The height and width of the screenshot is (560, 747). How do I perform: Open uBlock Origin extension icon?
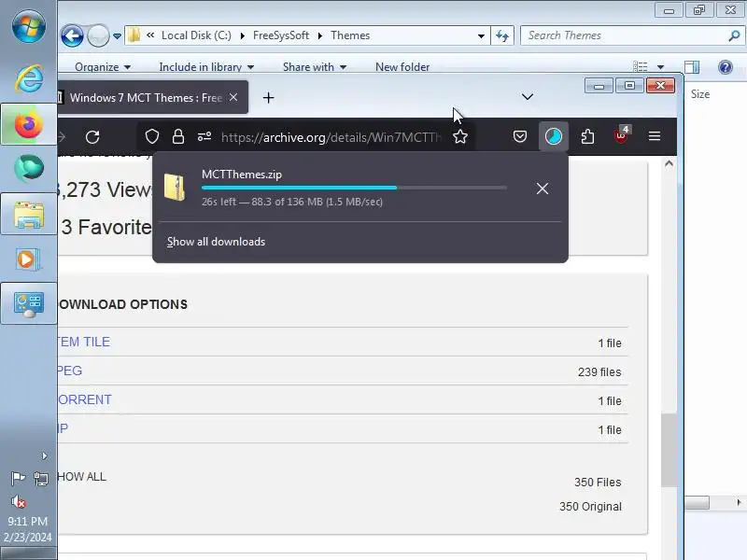pyautogui.click(x=621, y=135)
